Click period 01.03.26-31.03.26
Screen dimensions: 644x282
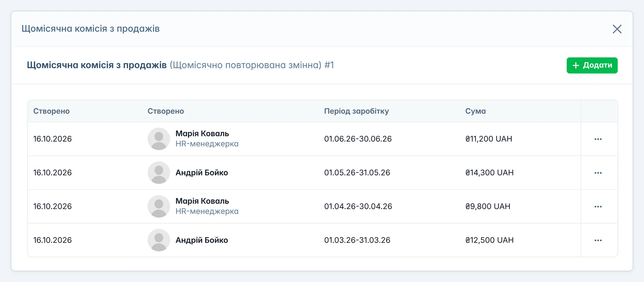click(x=357, y=240)
